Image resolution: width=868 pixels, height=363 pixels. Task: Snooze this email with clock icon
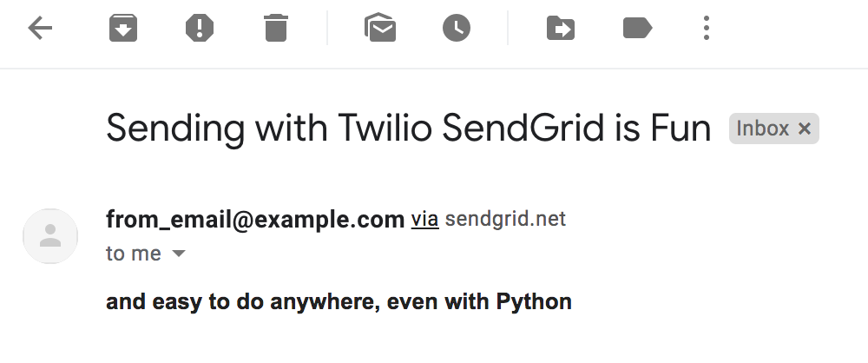(x=457, y=28)
